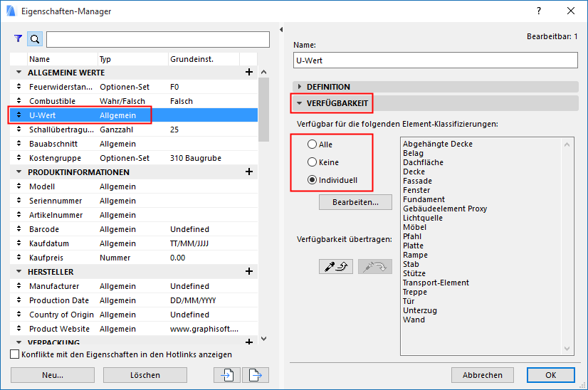
Task: Click the magnifier search icon
Action: [x=35, y=39]
